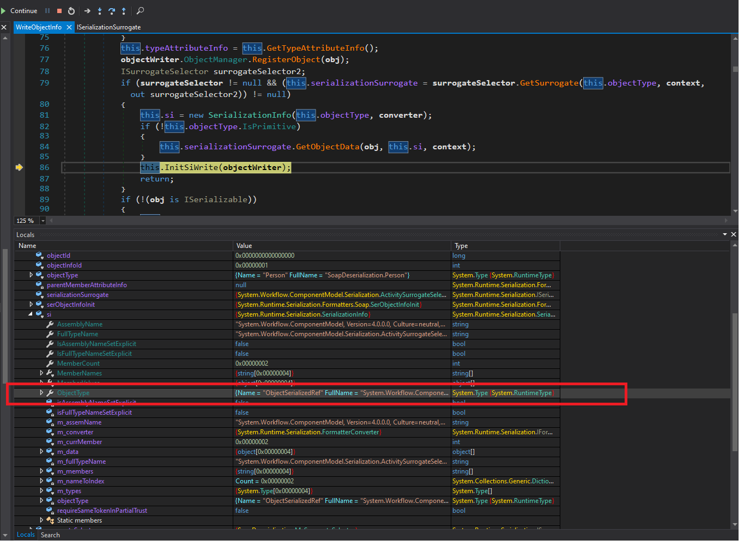Click the field icon beside objectId
The width and height of the screenshot is (756, 558).
pyautogui.click(x=39, y=256)
